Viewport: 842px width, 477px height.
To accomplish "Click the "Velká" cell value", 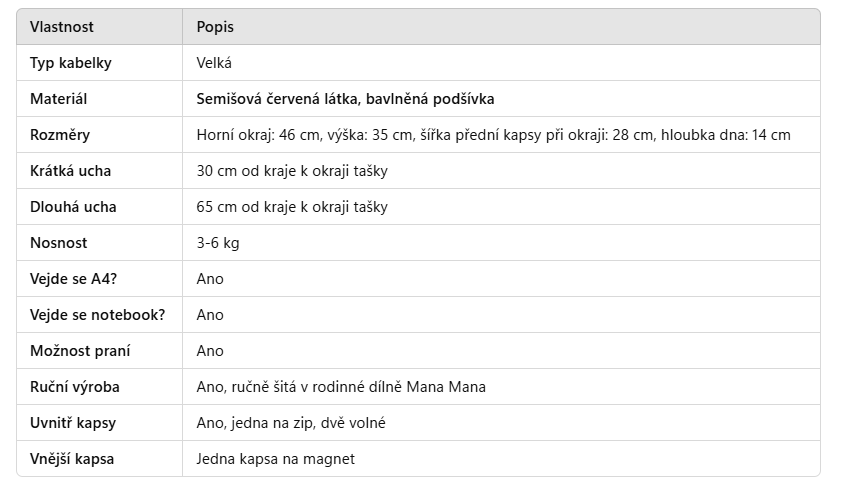I will [214, 63].
